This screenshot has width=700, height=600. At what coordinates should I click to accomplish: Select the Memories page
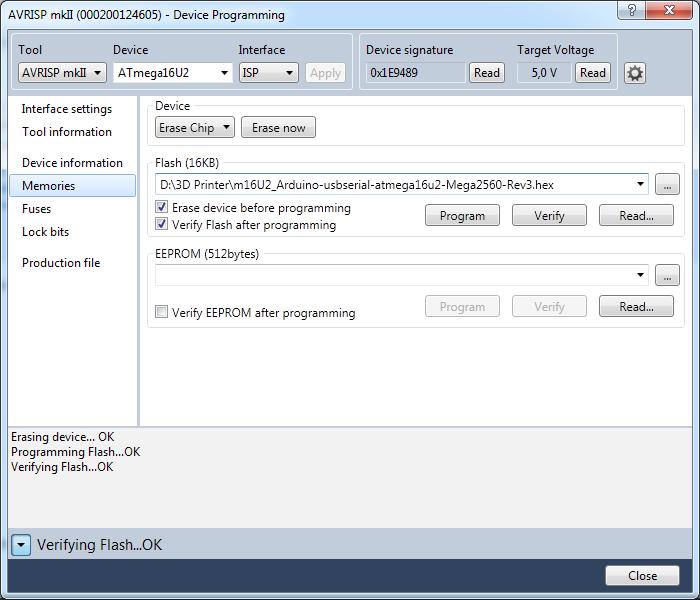pos(72,186)
